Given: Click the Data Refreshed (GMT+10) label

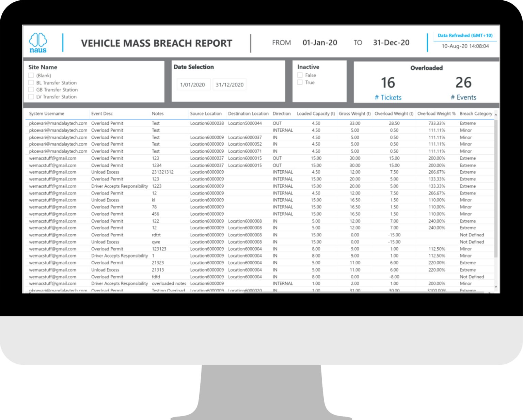Looking at the screenshot, I should tap(465, 35).
